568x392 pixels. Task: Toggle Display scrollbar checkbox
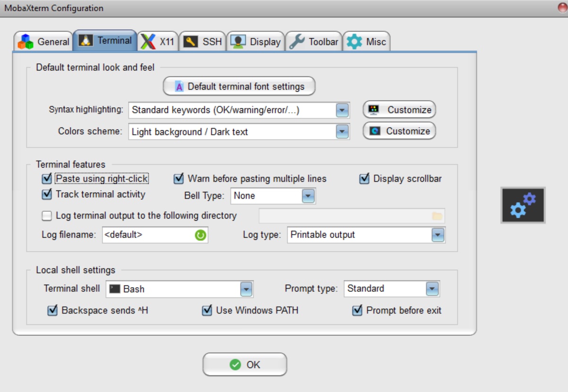click(x=364, y=179)
